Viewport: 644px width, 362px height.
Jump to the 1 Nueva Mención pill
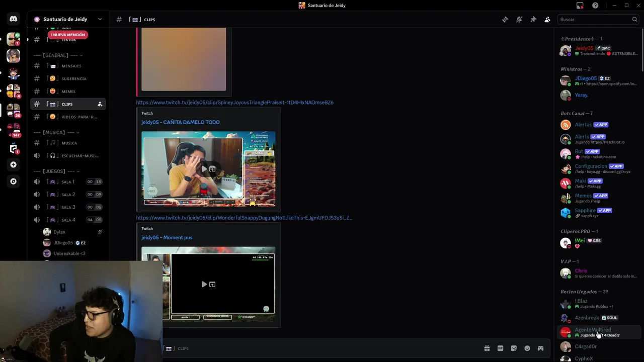[x=68, y=35]
